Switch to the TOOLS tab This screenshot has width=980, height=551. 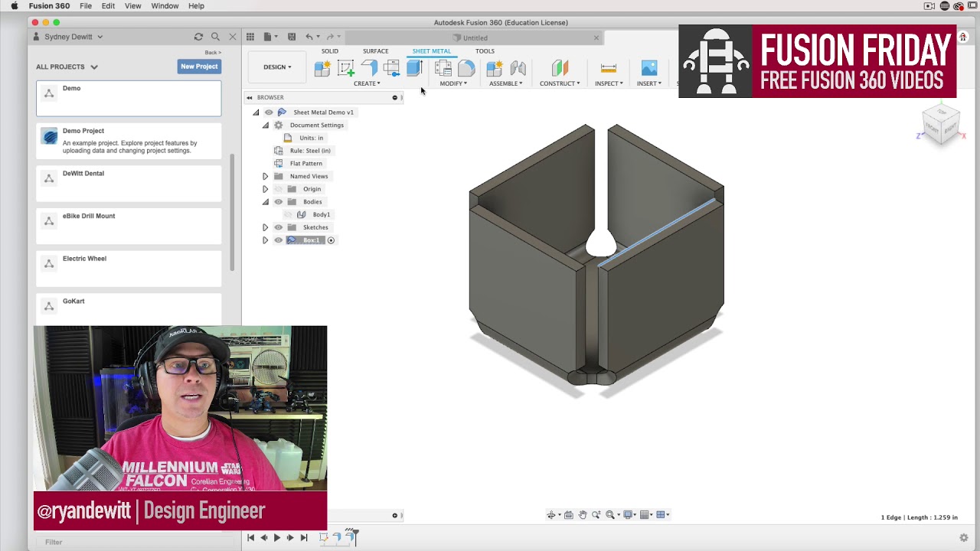485,51
